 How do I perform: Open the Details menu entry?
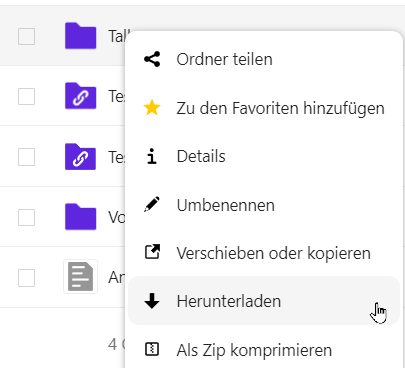pos(264,156)
